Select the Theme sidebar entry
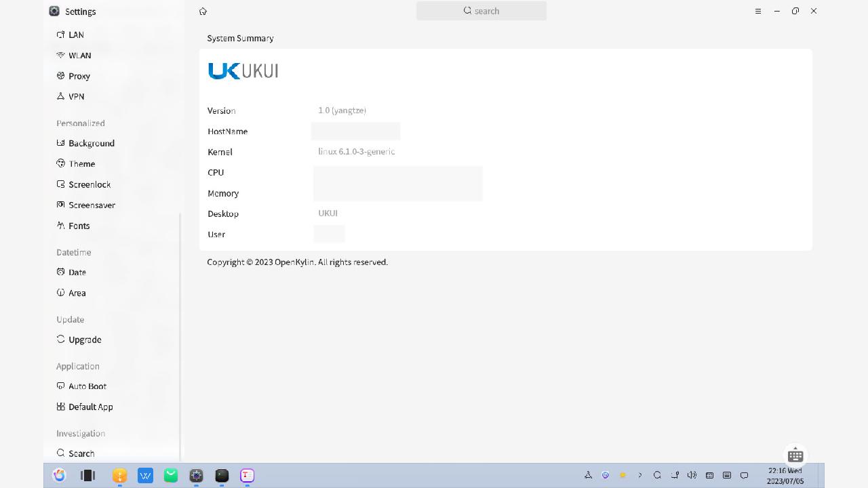The image size is (868, 488). pos(81,164)
